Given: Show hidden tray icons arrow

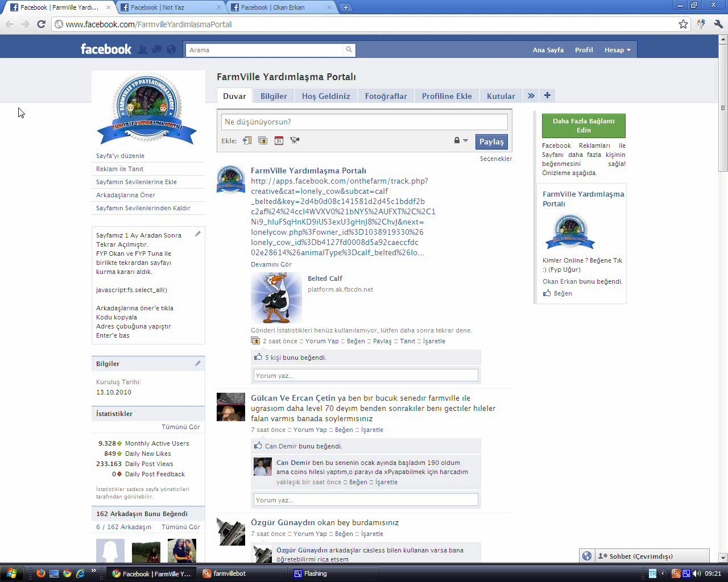Looking at the screenshot, I should click(663, 573).
